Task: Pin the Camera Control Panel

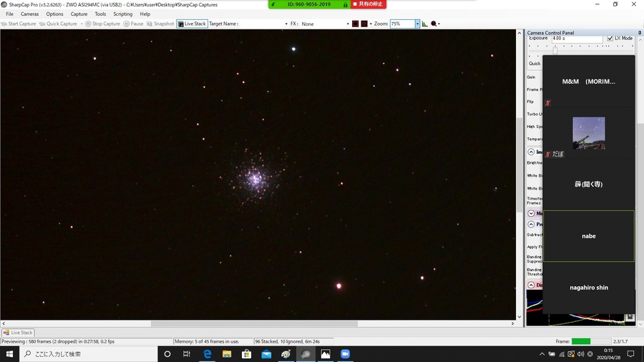Action: tap(640, 32)
